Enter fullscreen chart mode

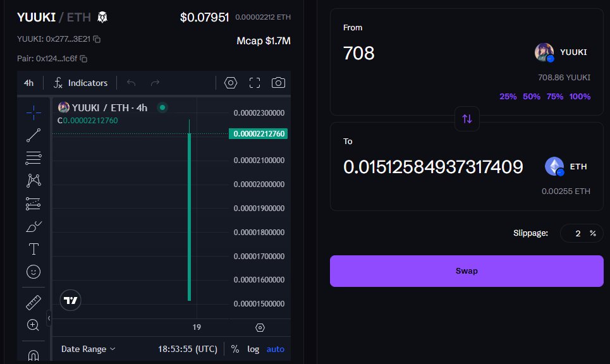point(254,83)
